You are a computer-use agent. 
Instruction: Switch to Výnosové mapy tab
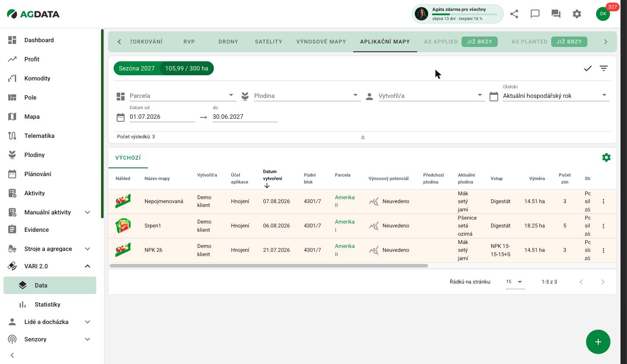tap(321, 42)
